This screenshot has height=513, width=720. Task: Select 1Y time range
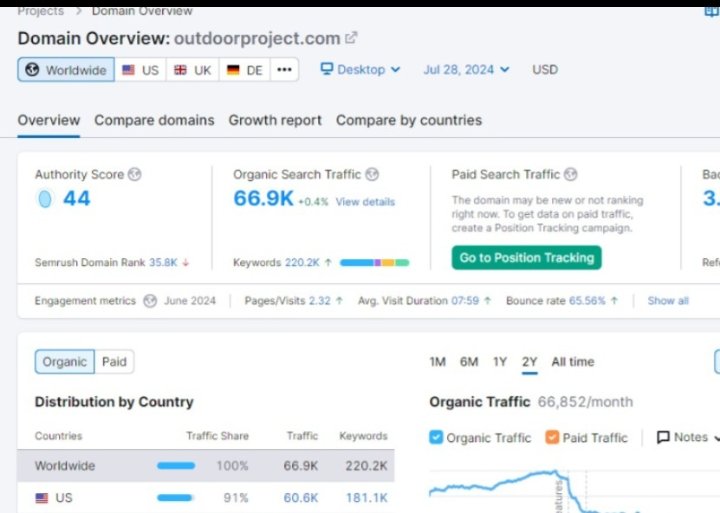500,362
